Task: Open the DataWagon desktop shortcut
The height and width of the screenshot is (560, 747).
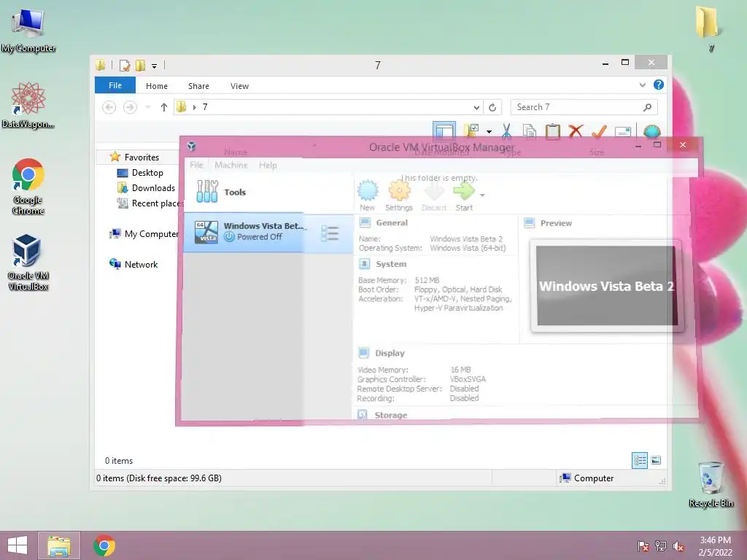Action: click(x=28, y=105)
